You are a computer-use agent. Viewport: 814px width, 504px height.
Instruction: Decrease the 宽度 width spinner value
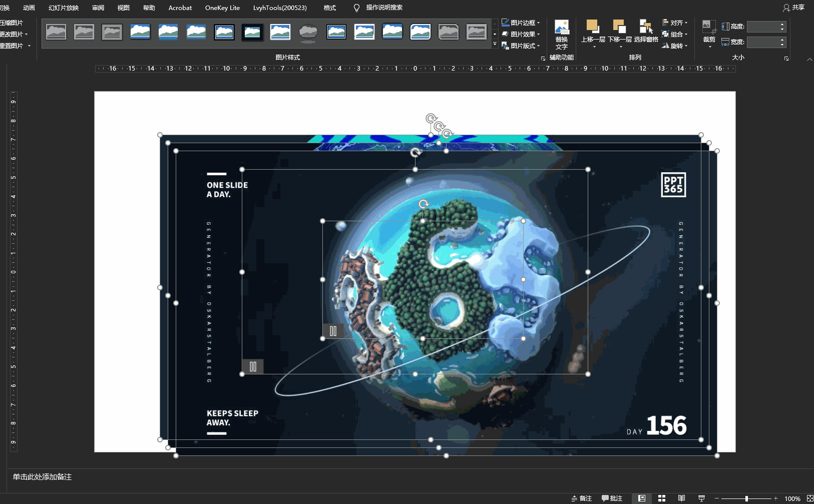[x=782, y=45]
